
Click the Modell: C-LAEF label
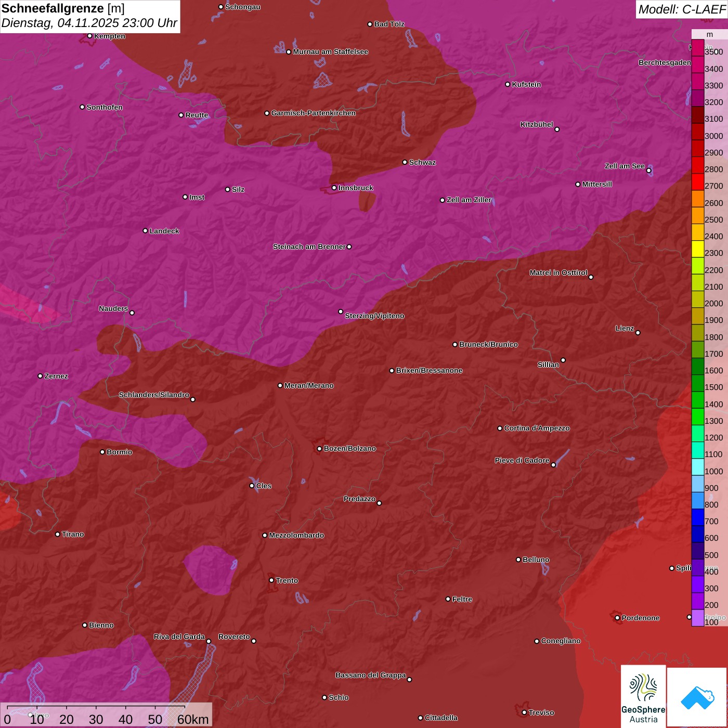click(682, 9)
